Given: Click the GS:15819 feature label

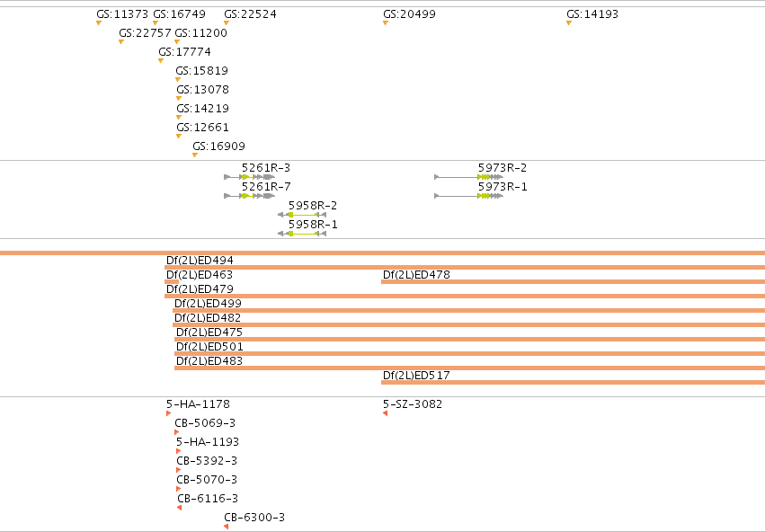Looking at the screenshot, I should [x=202, y=71].
